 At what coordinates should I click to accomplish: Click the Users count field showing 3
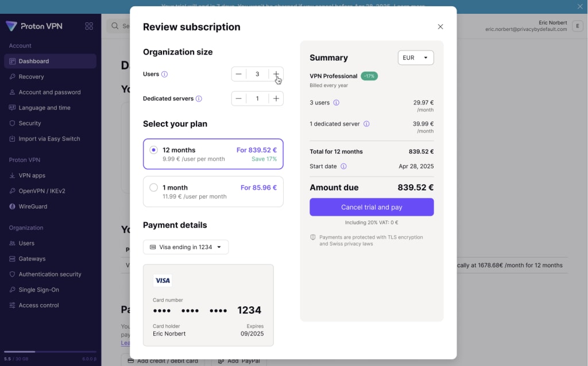coord(257,74)
